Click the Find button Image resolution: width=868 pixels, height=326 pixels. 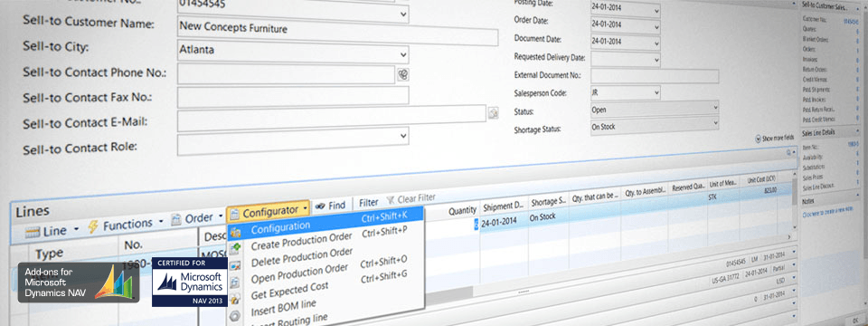pos(331,206)
